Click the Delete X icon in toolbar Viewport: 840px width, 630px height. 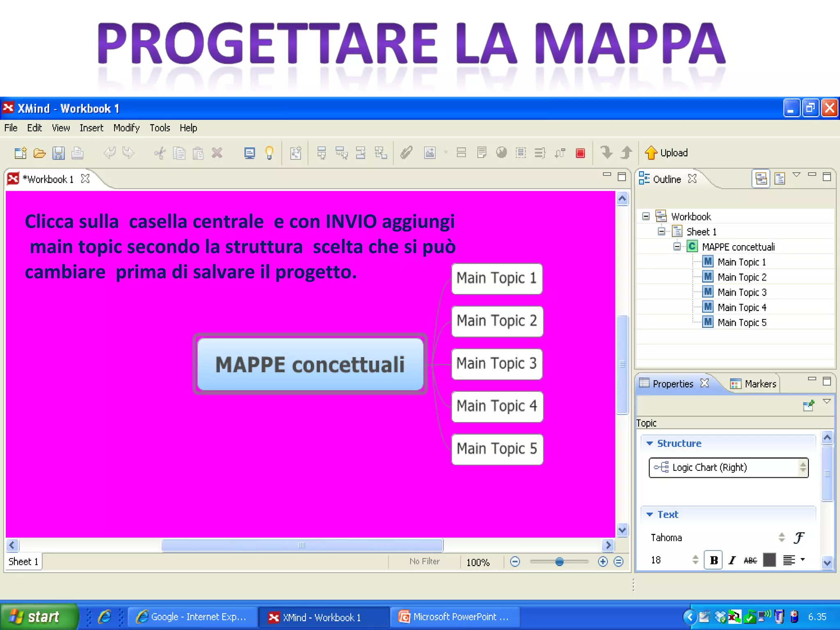pos(217,153)
